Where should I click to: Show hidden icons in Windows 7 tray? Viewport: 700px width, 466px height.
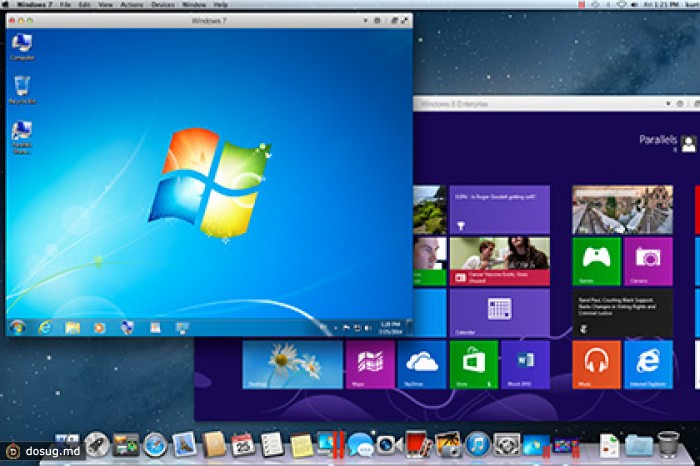[335, 329]
